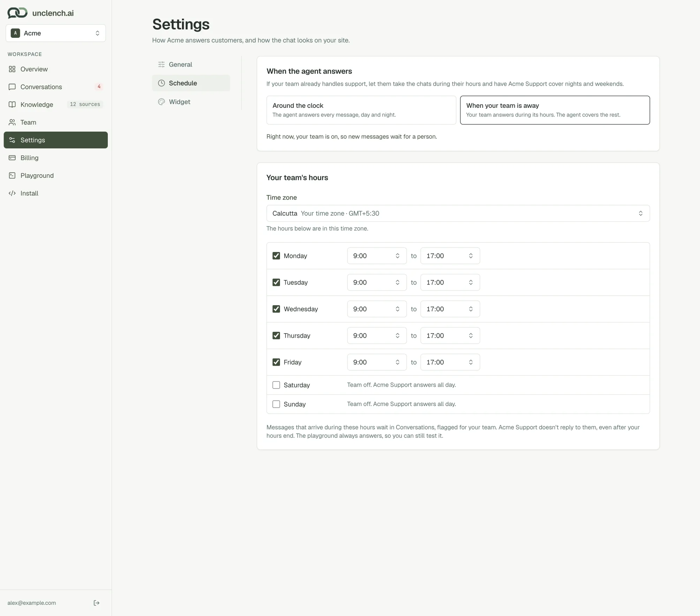Viewport: 700px width, 616px height.
Task: Click the alex@example.com account email
Action: [x=31, y=603]
